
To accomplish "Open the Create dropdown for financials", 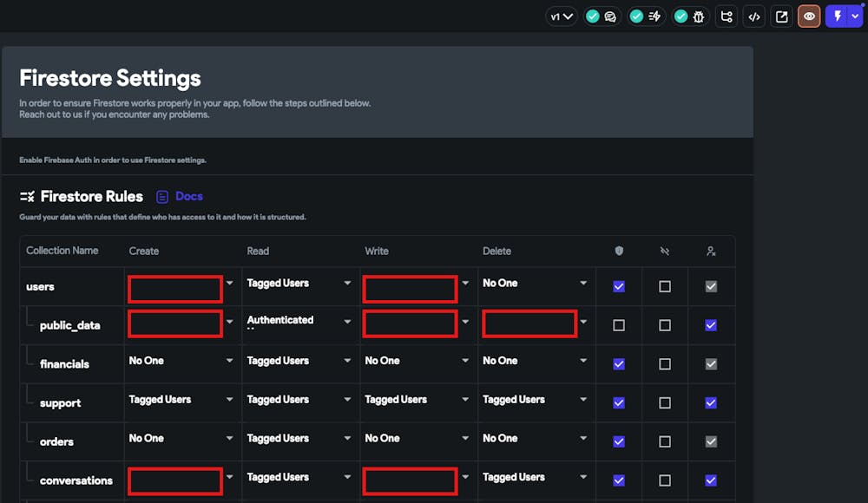I will (x=181, y=361).
